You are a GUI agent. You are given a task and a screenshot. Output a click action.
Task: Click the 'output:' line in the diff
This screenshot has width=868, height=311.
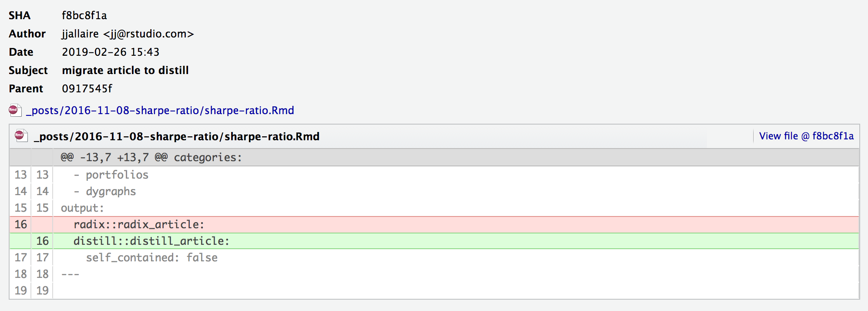point(82,208)
